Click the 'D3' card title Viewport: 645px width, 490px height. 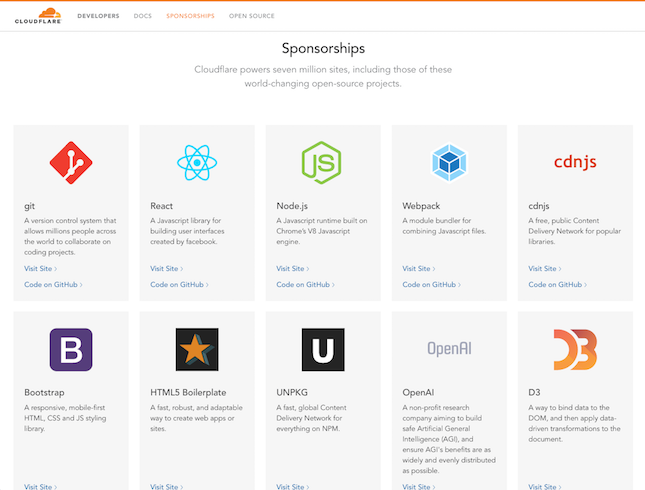click(x=534, y=392)
